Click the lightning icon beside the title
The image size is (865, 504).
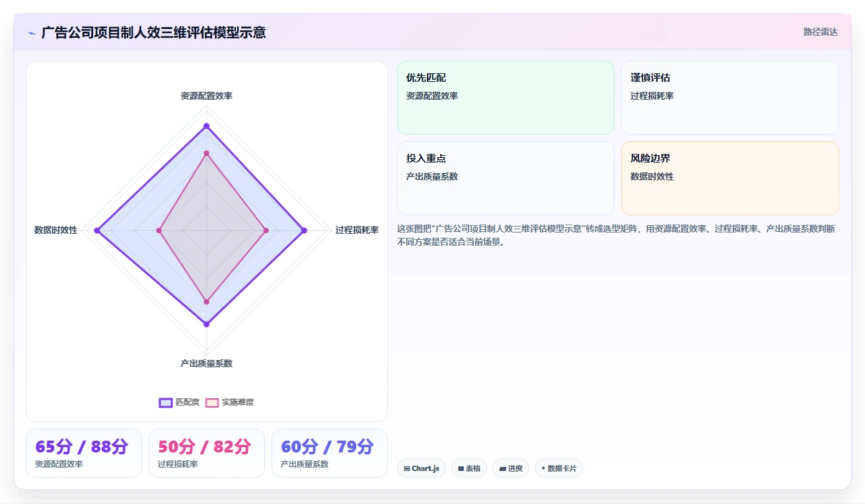tap(31, 33)
